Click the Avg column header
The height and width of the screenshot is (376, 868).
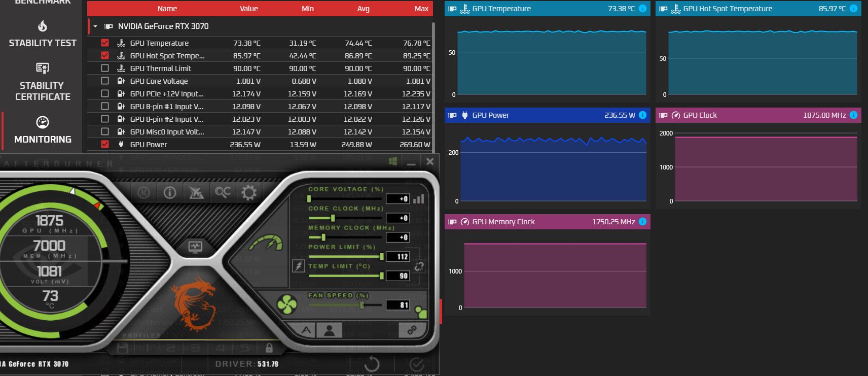tap(363, 9)
